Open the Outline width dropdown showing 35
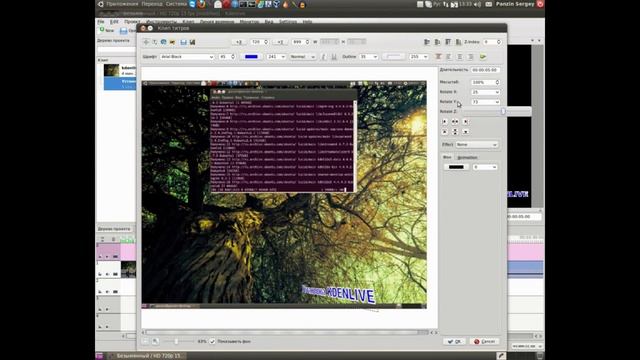The width and height of the screenshot is (640, 360). coord(369,57)
